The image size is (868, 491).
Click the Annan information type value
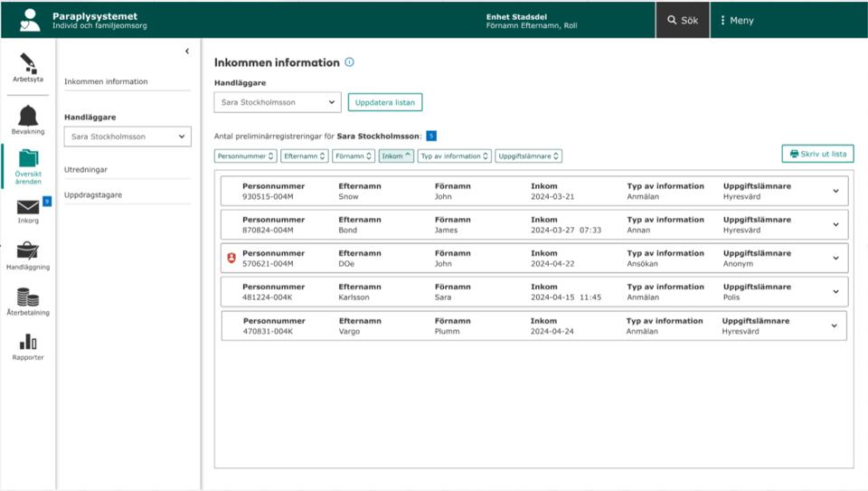pyautogui.click(x=638, y=231)
